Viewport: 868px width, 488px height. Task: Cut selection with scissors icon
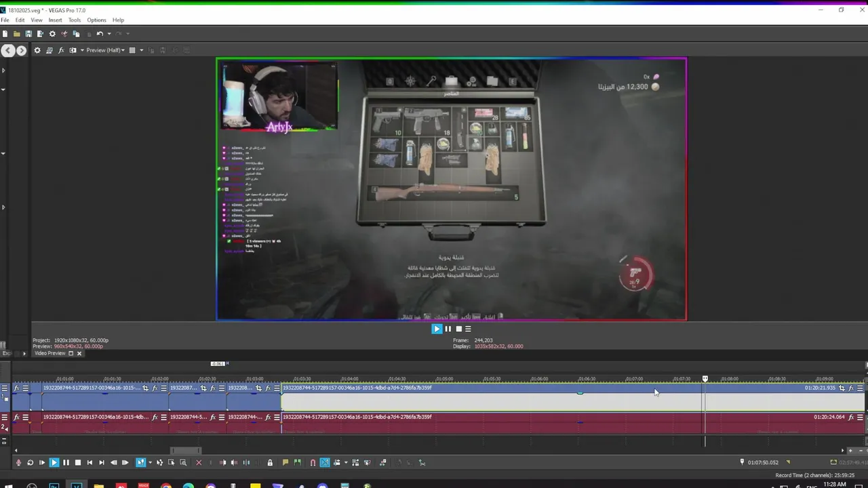(64, 34)
